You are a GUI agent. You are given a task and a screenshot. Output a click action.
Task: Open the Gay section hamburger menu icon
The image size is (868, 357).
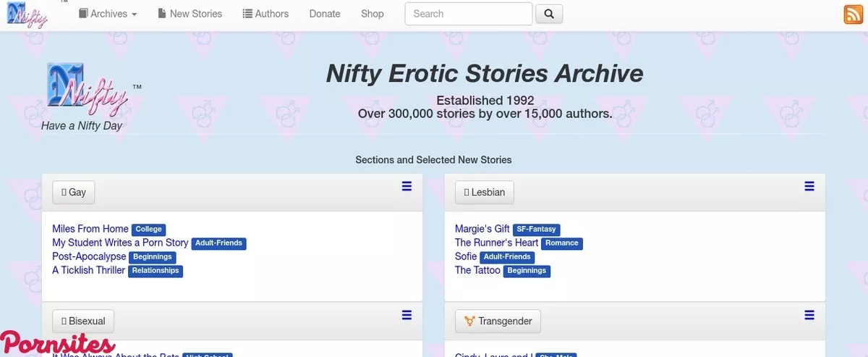point(407,187)
